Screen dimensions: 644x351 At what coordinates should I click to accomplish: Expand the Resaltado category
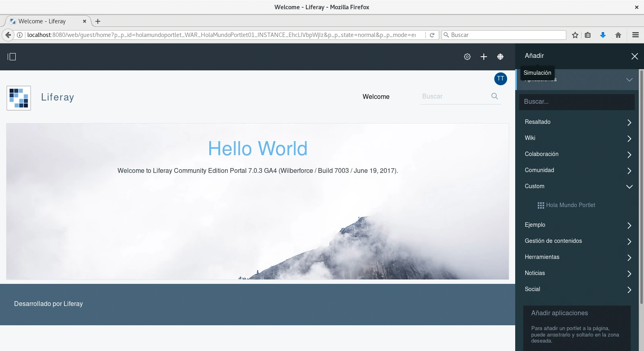click(629, 122)
